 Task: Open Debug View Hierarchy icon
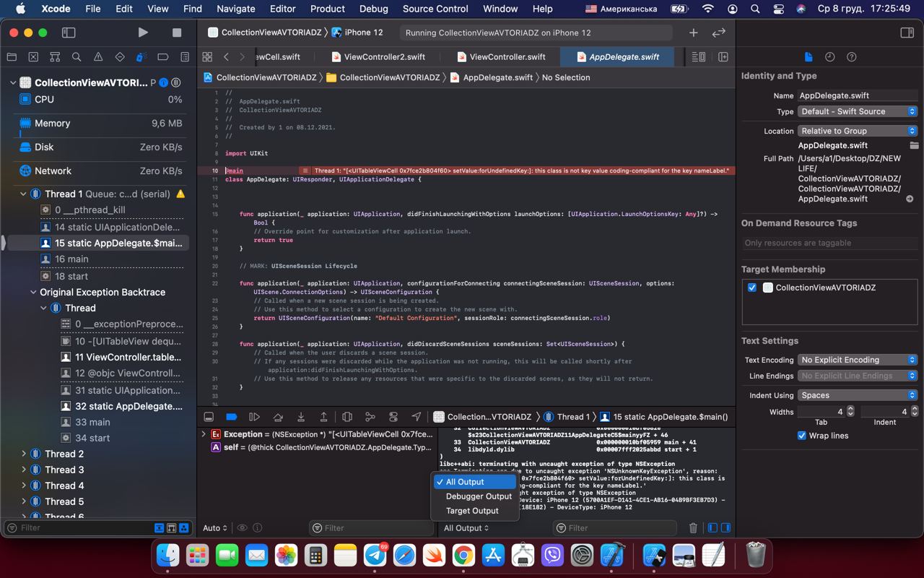click(x=347, y=417)
